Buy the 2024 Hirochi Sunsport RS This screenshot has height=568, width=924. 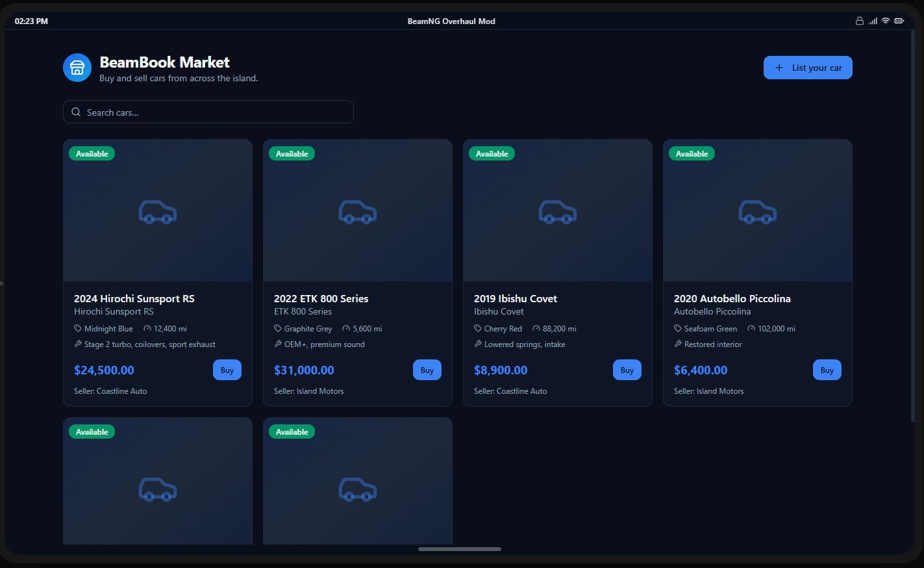pyautogui.click(x=227, y=370)
